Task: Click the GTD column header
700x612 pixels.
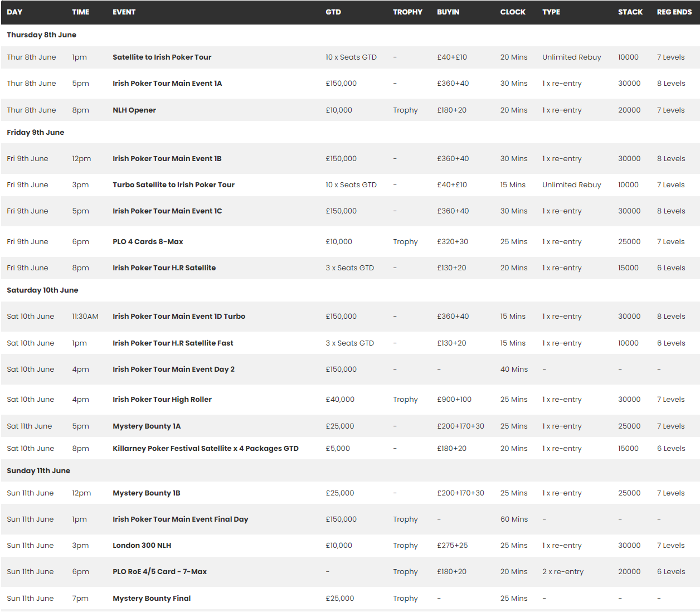Action: coord(333,12)
